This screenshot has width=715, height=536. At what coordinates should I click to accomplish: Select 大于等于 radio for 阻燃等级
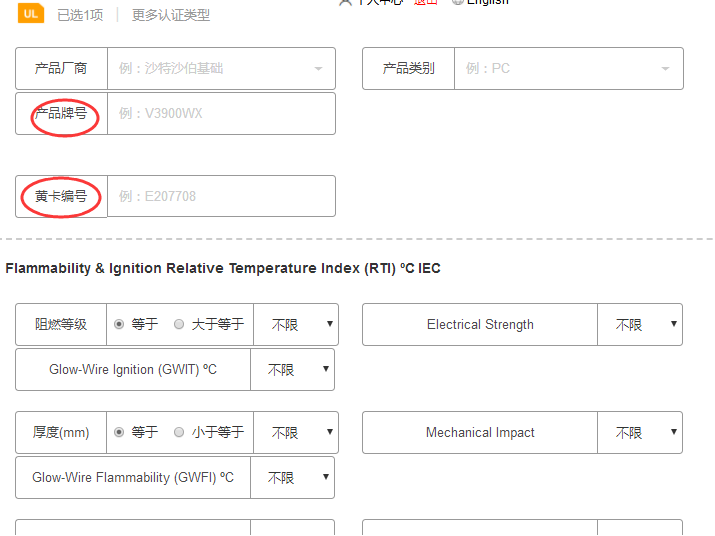[179, 324]
